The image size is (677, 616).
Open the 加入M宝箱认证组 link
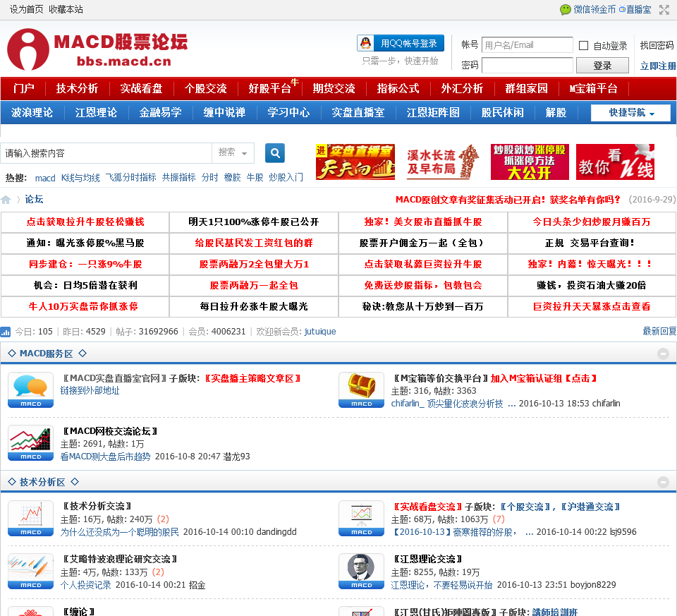pyautogui.click(x=544, y=378)
